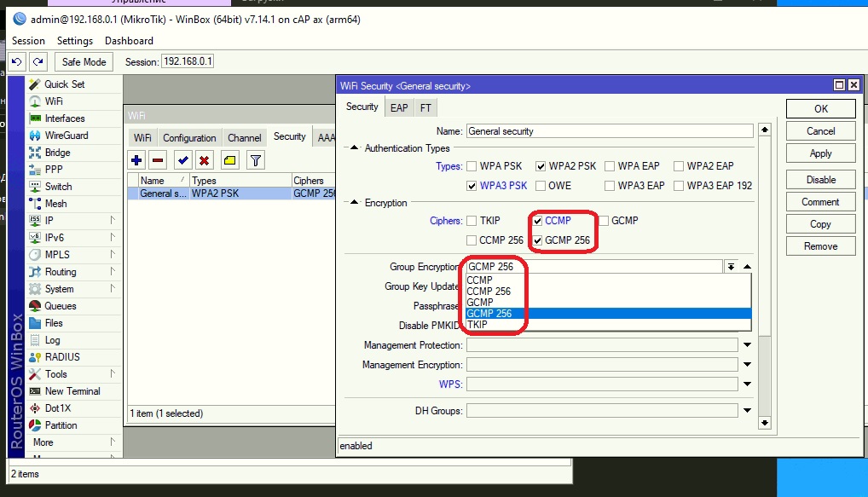868x497 pixels.
Task: Tick the CCMP 256 cipher checkbox
Action: pyautogui.click(x=472, y=240)
